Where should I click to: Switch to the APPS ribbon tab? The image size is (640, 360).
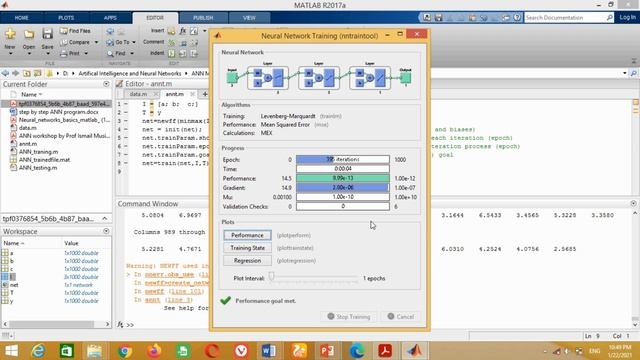110,18
